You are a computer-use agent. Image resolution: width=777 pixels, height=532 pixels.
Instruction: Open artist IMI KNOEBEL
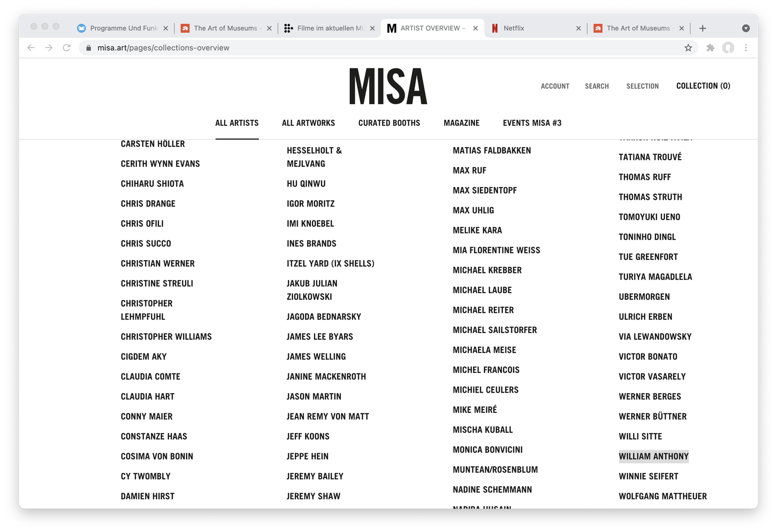point(310,224)
